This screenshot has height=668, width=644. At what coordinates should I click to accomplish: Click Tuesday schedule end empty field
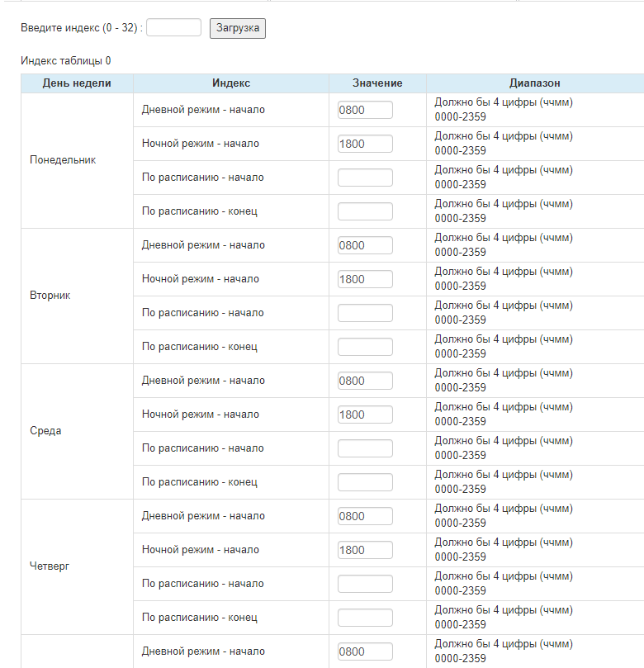coord(365,347)
